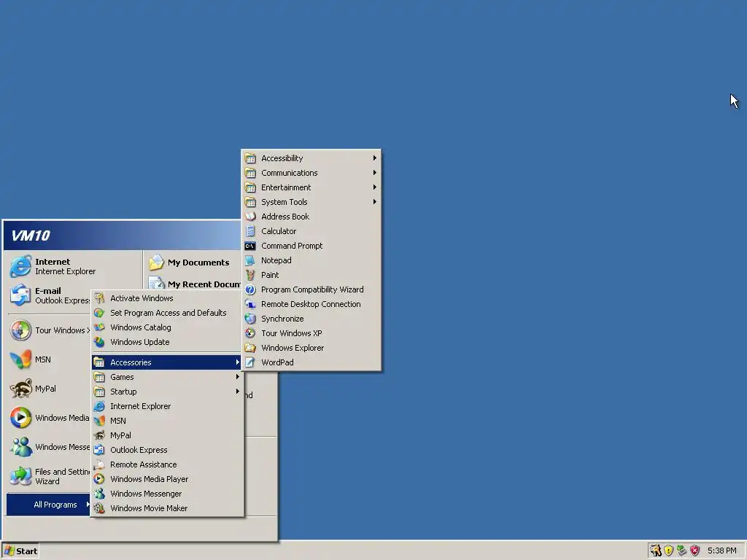Screen dimensions: 747x560
Task: Click the Synchronize icon
Action: click(250, 319)
